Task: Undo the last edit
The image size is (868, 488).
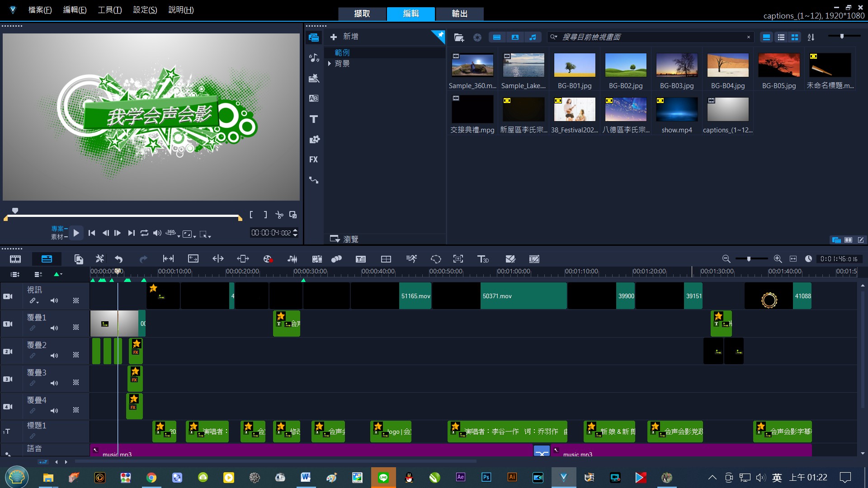Action: 119,259
